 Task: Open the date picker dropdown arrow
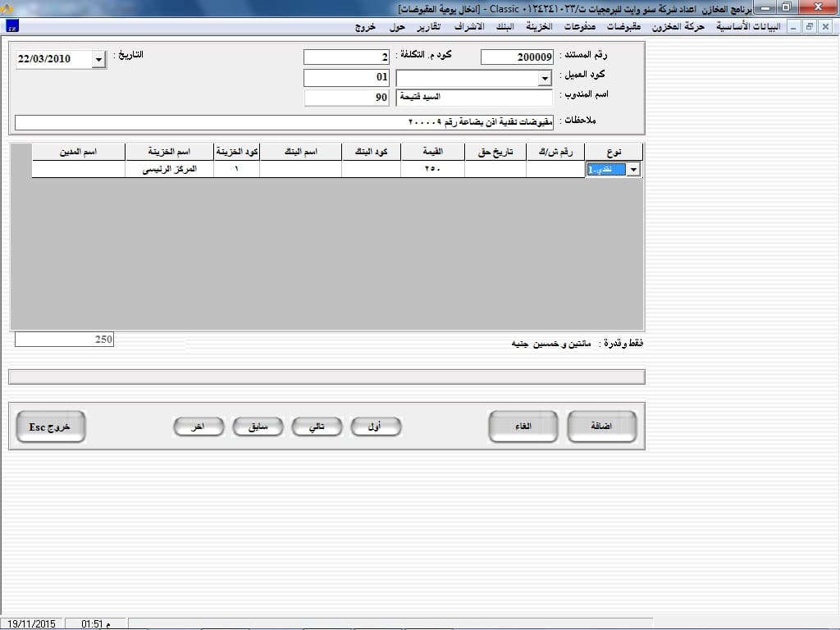(x=98, y=59)
